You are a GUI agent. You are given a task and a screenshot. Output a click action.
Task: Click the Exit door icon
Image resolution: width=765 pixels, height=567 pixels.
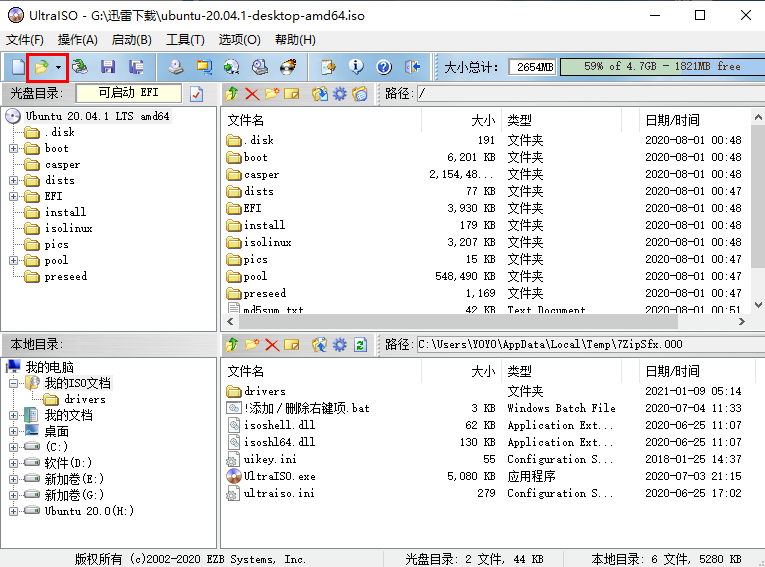[412, 67]
